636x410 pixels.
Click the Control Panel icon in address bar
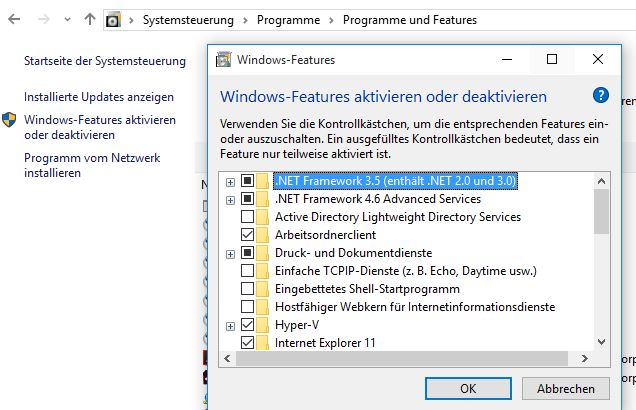[113, 20]
